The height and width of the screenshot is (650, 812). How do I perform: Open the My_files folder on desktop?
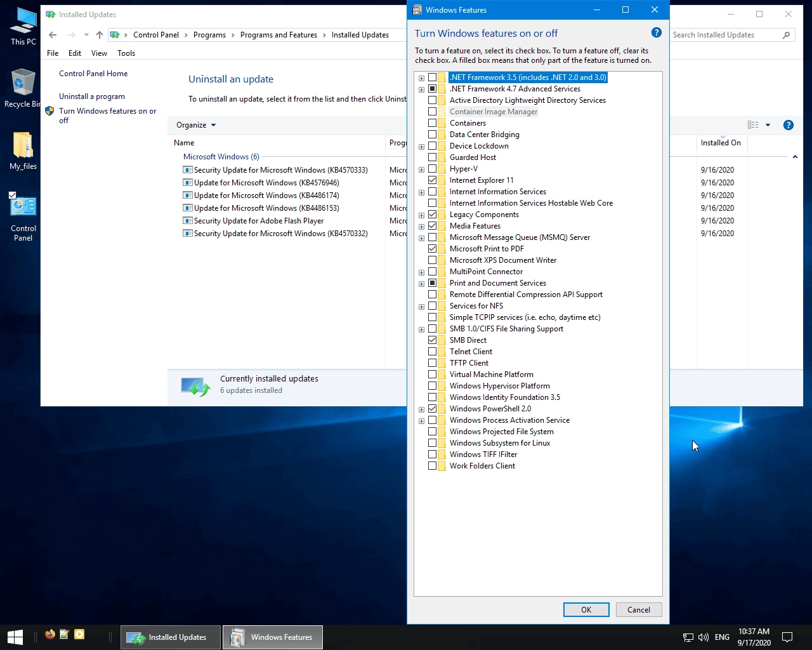(23, 150)
